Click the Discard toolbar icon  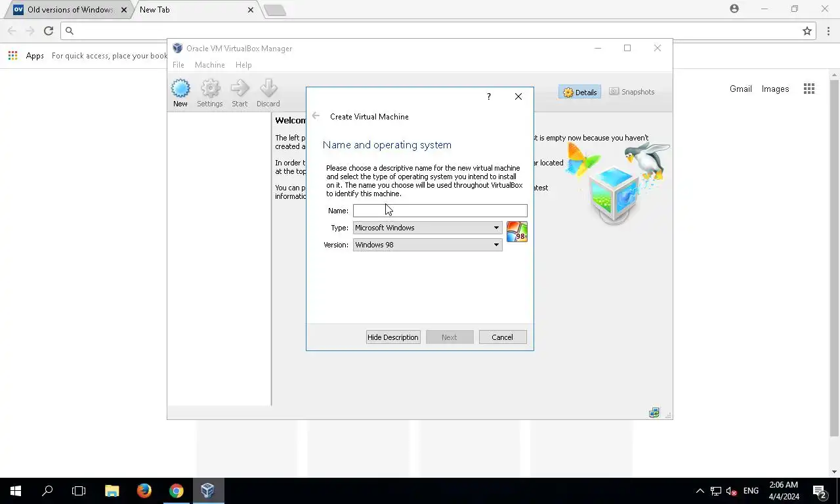coord(268,93)
